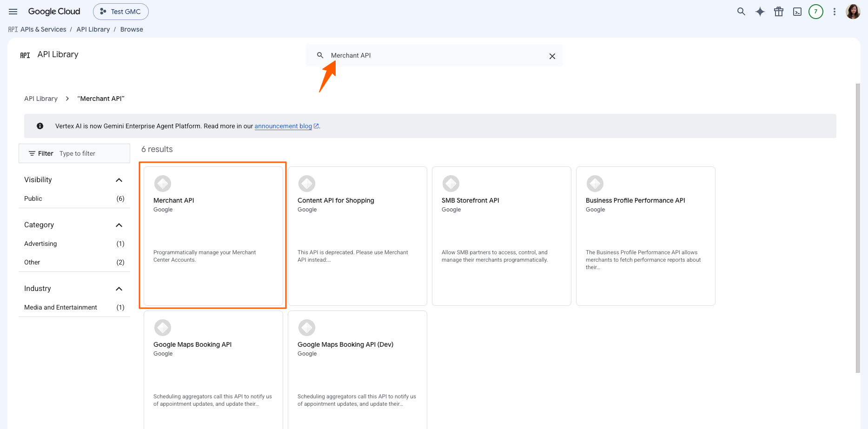Open the top bar search icon

click(x=741, y=12)
